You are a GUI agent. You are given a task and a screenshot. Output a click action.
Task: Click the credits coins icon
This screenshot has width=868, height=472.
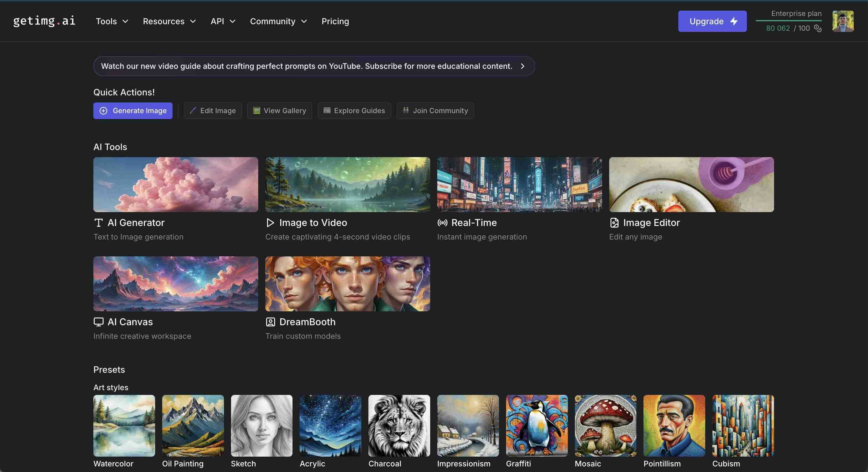pyautogui.click(x=817, y=28)
